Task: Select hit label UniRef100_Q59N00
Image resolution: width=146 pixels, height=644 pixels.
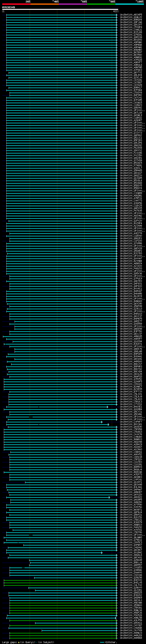Action: point(131,605)
